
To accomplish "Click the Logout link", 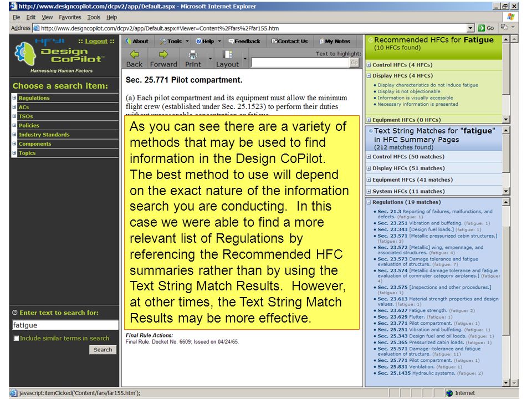I will [x=96, y=41].
